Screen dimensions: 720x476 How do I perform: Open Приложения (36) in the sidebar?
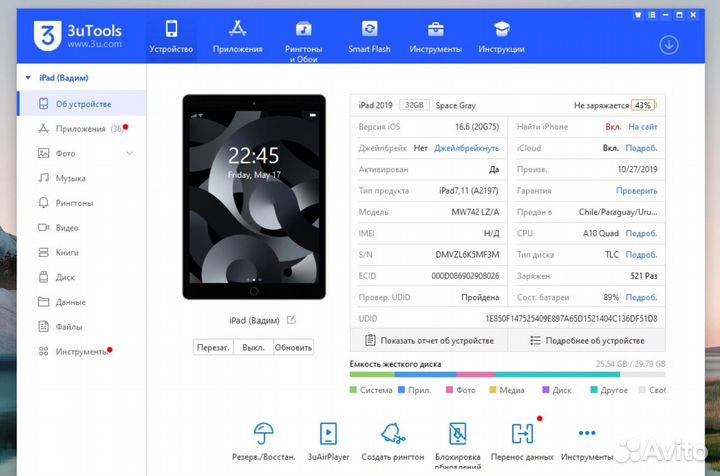point(82,129)
